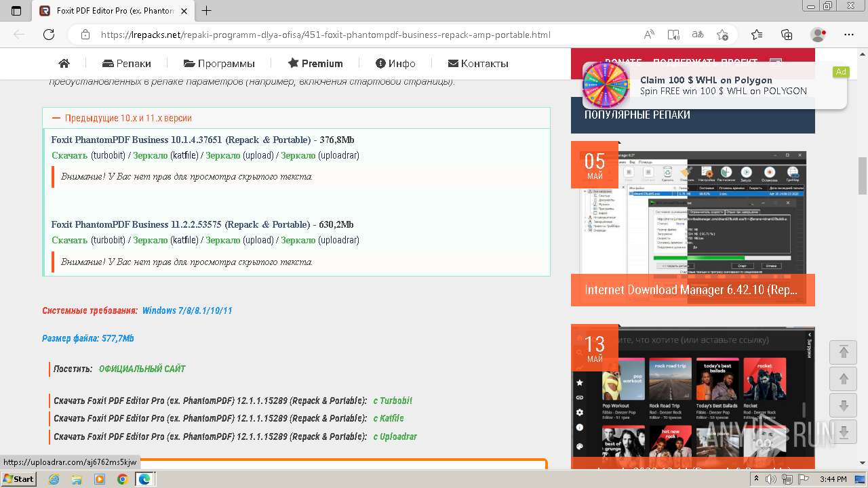The image size is (868, 488).
Task: Open a new browser tab
Action: tap(207, 11)
